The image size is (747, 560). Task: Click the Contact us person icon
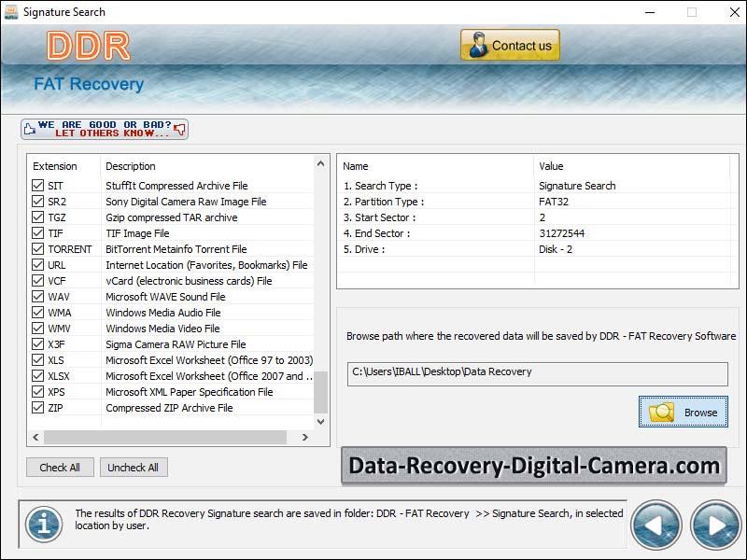[x=478, y=46]
